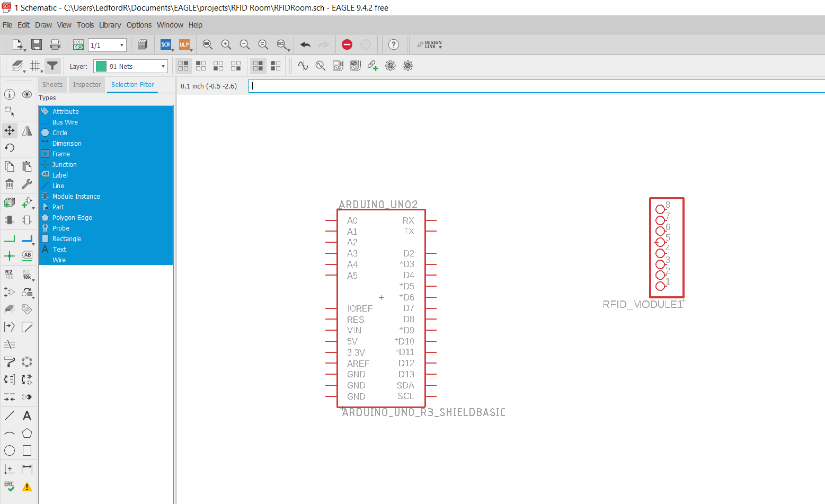Select the Polygon tool
Screen dimensions: 825x504
click(27, 433)
